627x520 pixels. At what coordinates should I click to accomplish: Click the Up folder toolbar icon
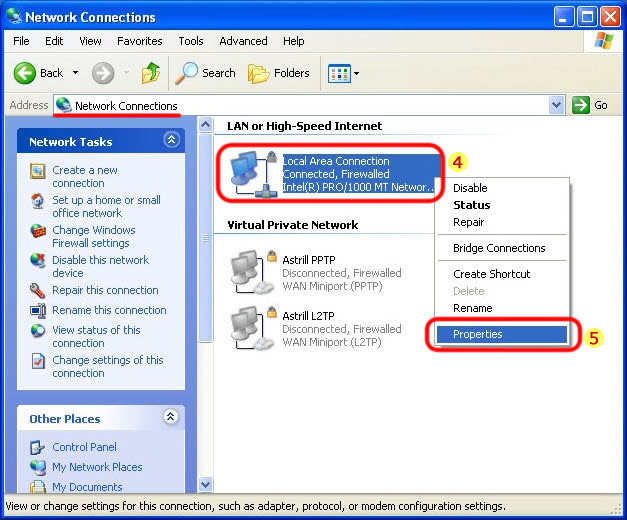[151, 73]
